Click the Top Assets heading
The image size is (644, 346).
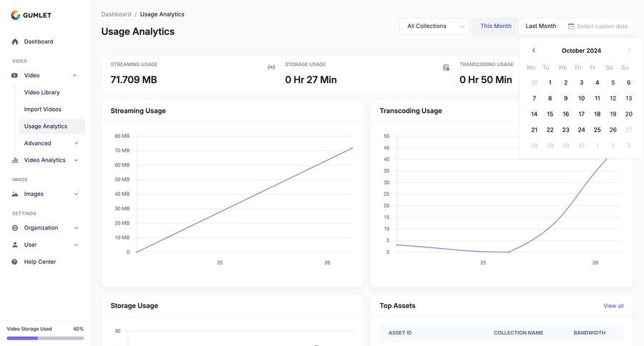[x=397, y=306]
